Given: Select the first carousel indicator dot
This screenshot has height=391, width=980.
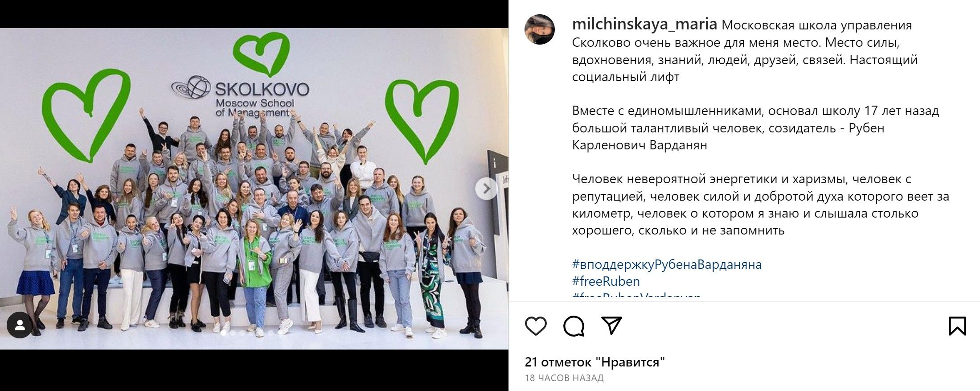Looking at the screenshot, I should click(x=223, y=333).
